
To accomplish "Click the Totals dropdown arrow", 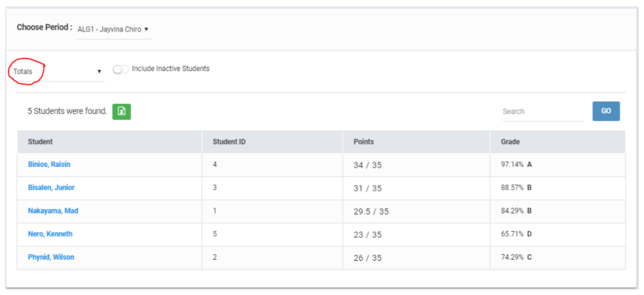I will pyautogui.click(x=99, y=72).
